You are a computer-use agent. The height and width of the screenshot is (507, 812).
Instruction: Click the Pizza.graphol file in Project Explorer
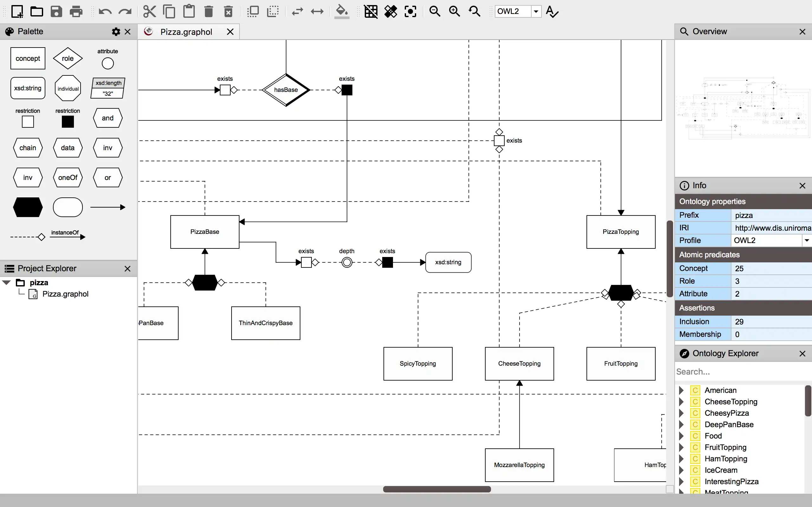pyautogui.click(x=65, y=294)
